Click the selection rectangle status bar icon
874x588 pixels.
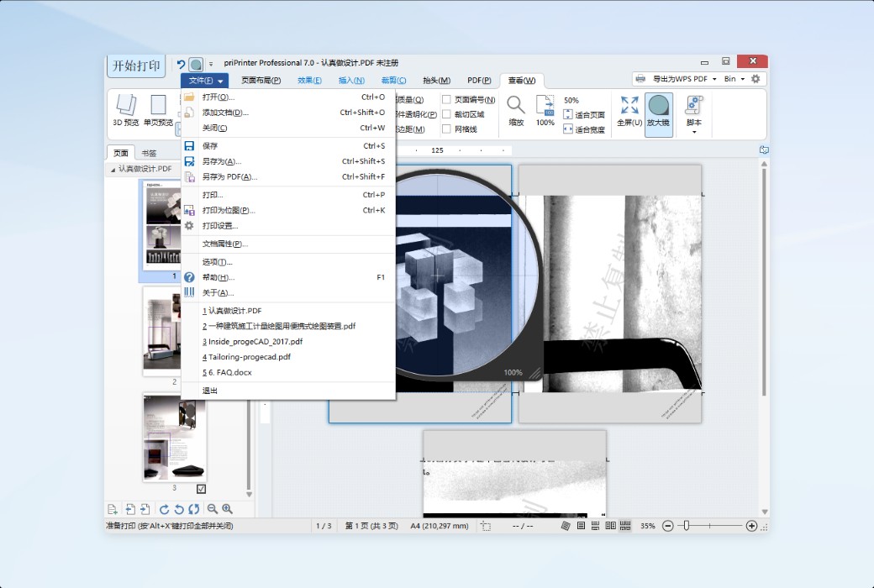pos(486,526)
